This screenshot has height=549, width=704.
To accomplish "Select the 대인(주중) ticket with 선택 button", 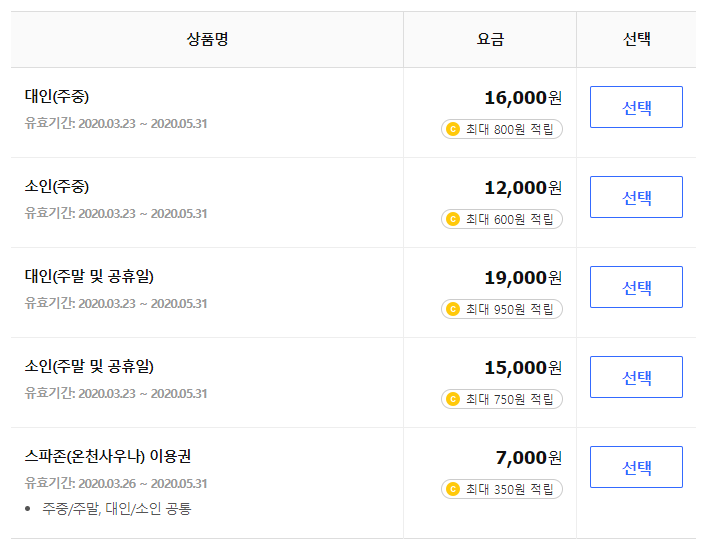I will coord(636,107).
